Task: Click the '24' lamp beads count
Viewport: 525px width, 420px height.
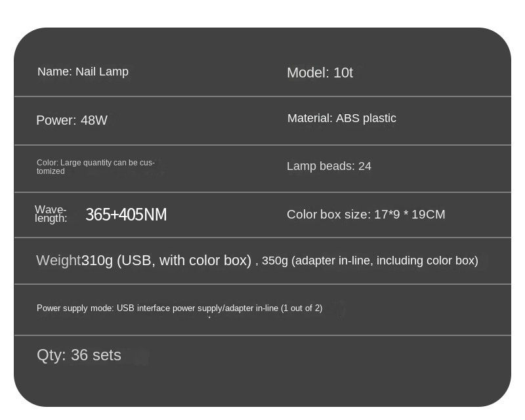Action: coord(365,166)
